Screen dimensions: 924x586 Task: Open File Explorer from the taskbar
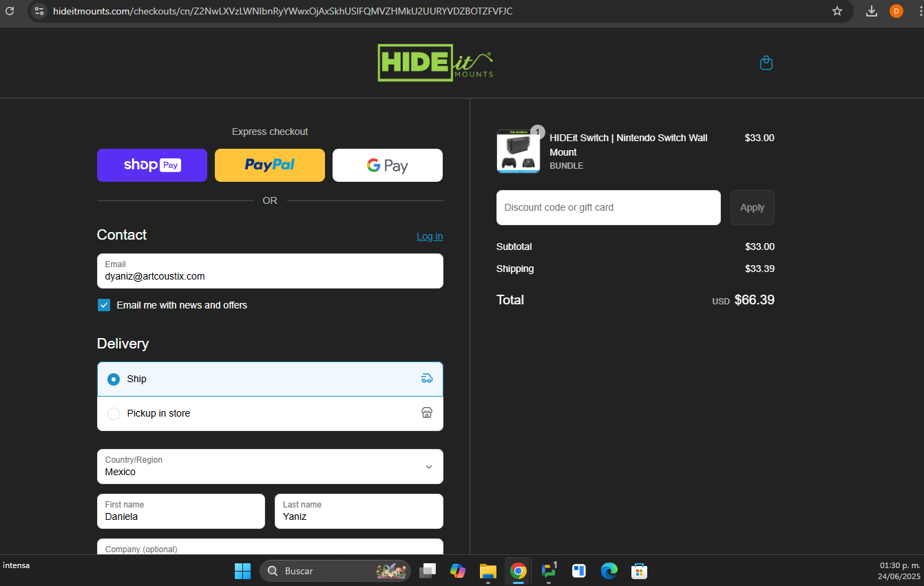pos(488,571)
